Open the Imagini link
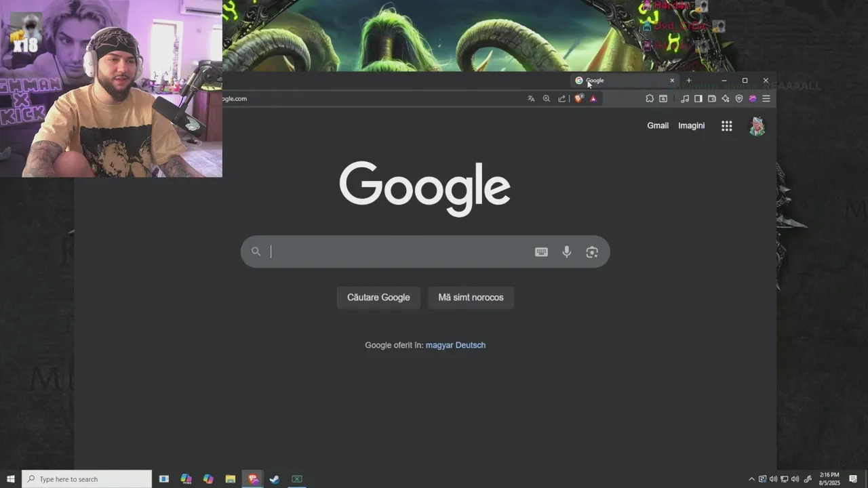Viewport: 868px width, 488px height. pos(692,125)
